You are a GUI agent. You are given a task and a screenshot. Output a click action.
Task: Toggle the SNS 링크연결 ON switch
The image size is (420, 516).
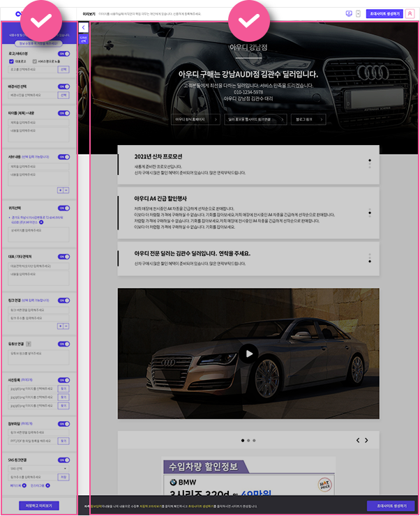(x=64, y=460)
